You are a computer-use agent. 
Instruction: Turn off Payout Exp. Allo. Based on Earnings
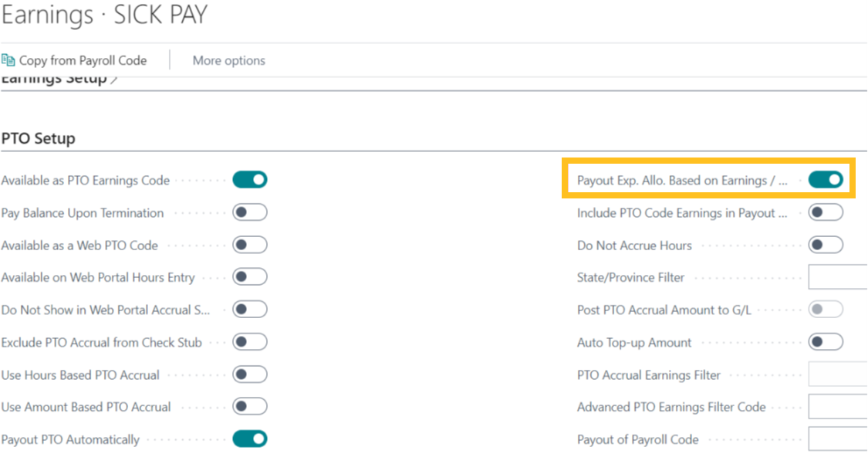coord(825,180)
